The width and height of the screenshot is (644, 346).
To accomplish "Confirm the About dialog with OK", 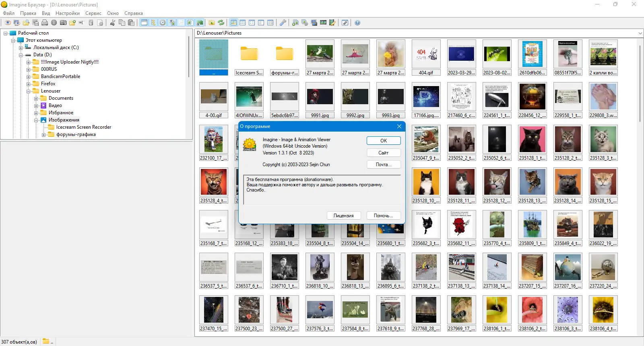I will tap(384, 140).
